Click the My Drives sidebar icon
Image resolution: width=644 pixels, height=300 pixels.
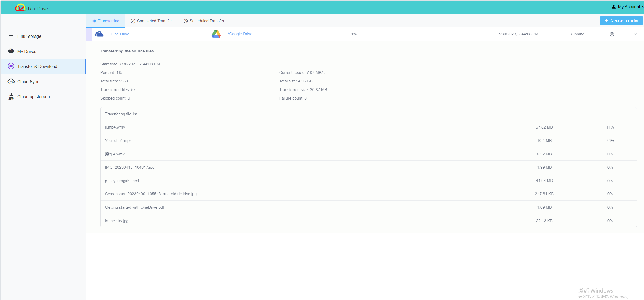click(x=11, y=51)
